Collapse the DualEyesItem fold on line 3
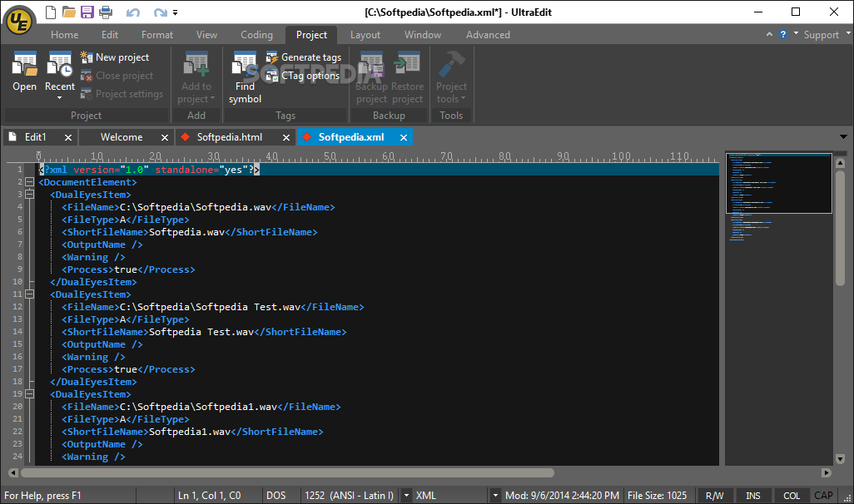Screen dimensions: 854x504 (29, 195)
